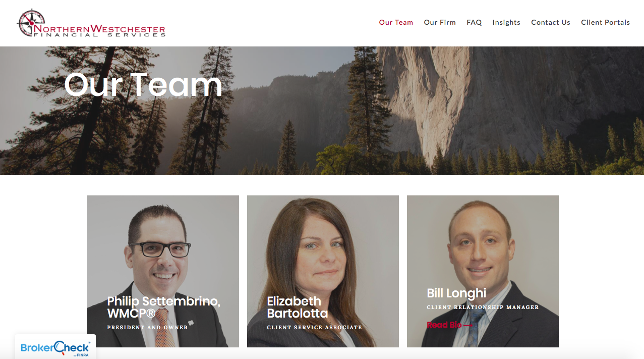Click the Elizabeth Bartolotta name heading
This screenshot has height=359, width=644.
pyautogui.click(x=298, y=307)
